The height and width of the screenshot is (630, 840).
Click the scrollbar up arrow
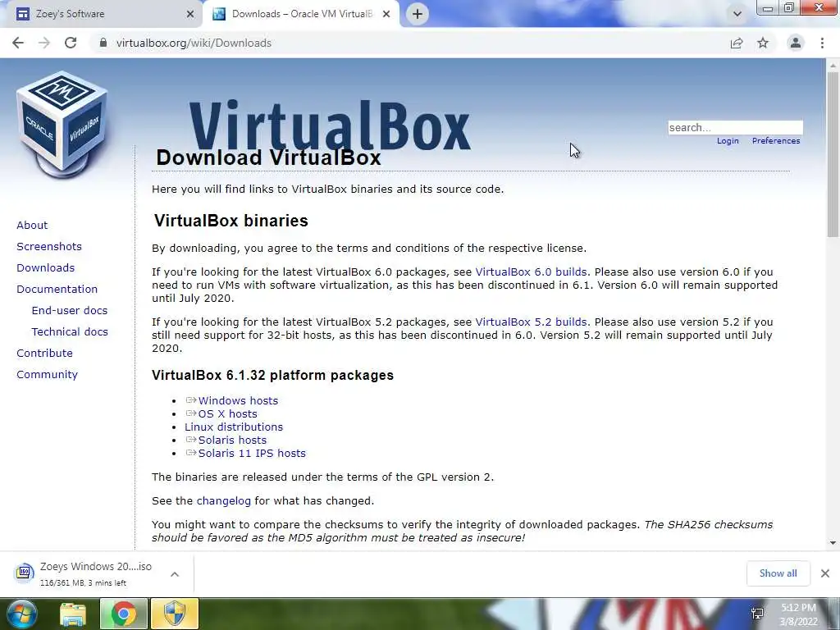click(x=833, y=65)
